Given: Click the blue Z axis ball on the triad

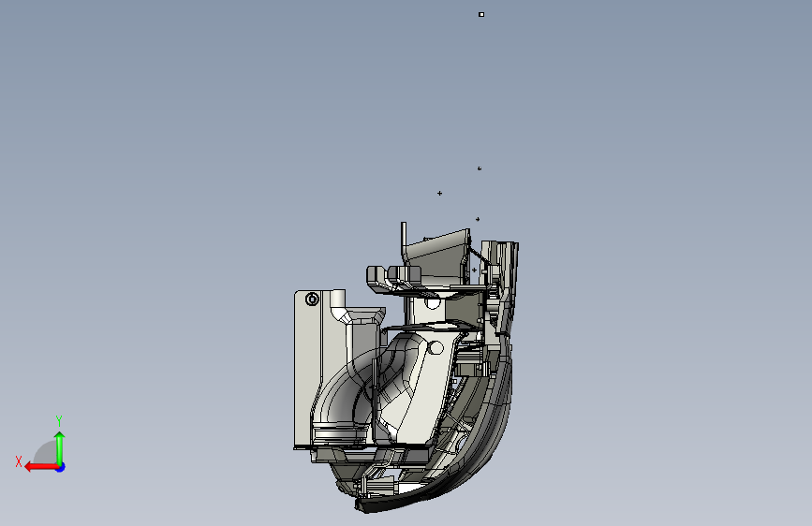Looking at the screenshot, I should click(x=61, y=467).
